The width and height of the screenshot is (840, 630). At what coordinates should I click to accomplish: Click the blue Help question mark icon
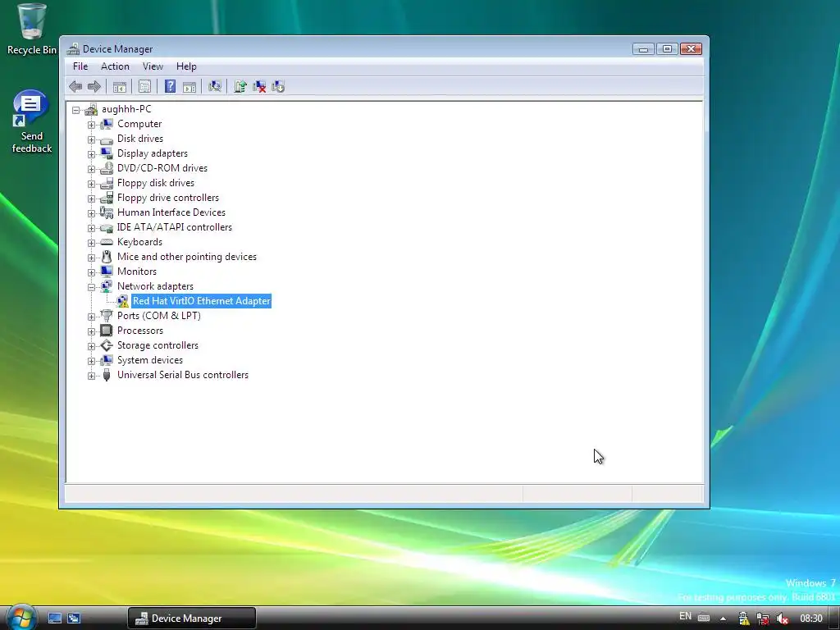170,86
